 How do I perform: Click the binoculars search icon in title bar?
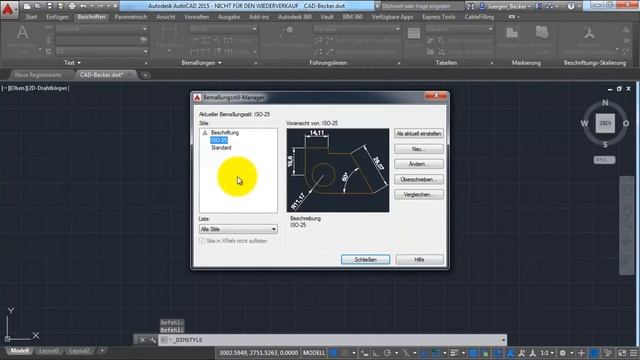coord(471,6)
